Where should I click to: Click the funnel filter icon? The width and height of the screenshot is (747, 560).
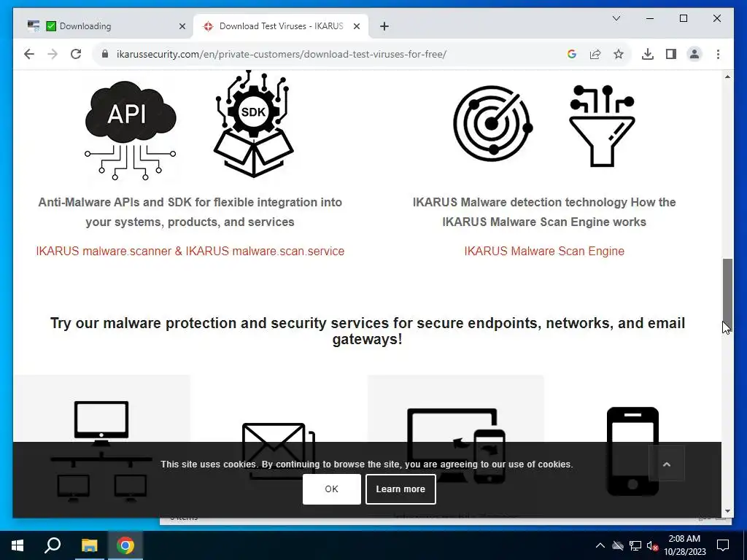click(x=602, y=125)
